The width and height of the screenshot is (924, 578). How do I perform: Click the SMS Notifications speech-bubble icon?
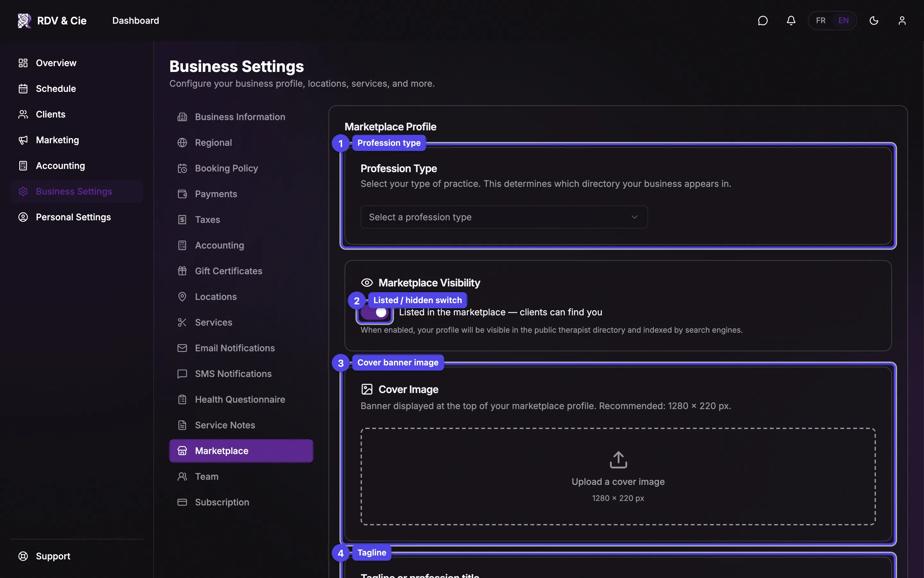(x=182, y=374)
